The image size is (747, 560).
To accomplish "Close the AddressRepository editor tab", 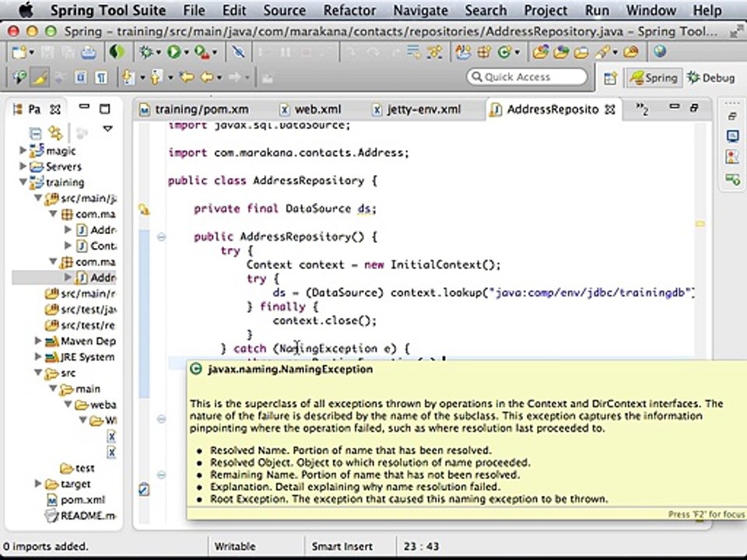I will (610, 110).
